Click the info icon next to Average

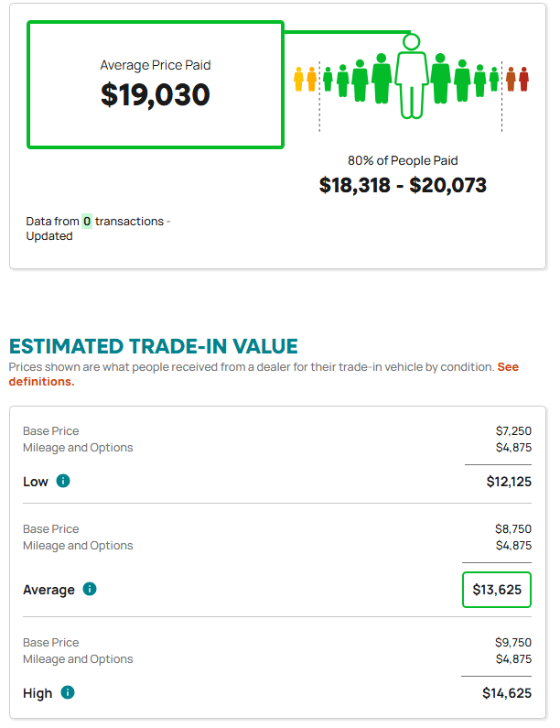(90, 589)
